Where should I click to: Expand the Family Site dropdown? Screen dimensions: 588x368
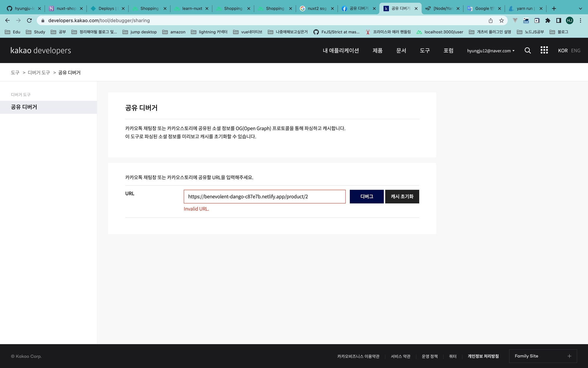click(543, 356)
